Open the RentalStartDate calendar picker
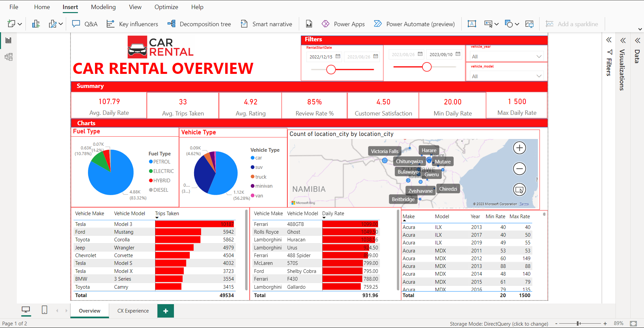The height and width of the screenshot is (328, 644). click(x=338, y=56)
